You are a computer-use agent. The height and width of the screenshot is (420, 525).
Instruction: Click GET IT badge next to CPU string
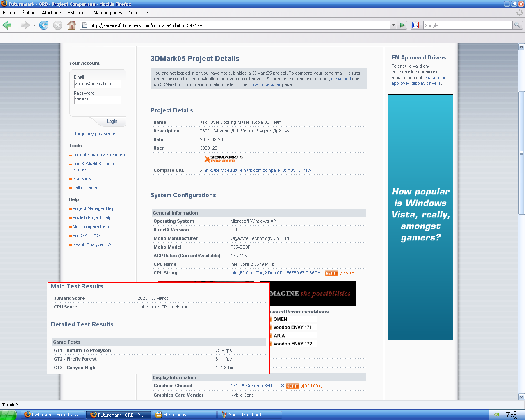(x=331, y=273)
